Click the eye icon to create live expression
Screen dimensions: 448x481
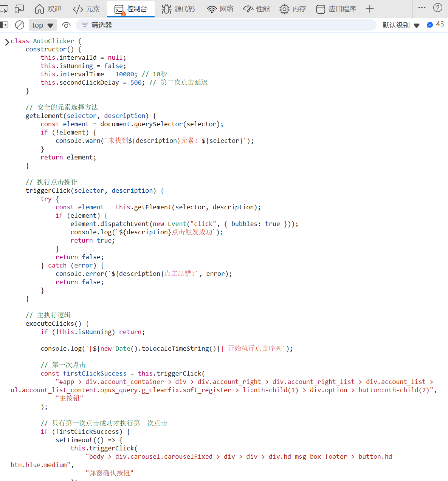(x=66, y=25)
